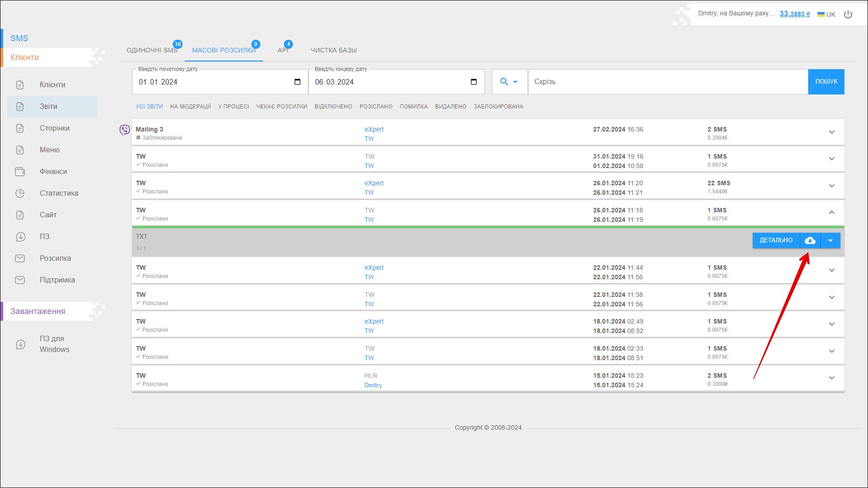Click the power logout icon
The width and height of the screenshot is (868, 488).
848,14
